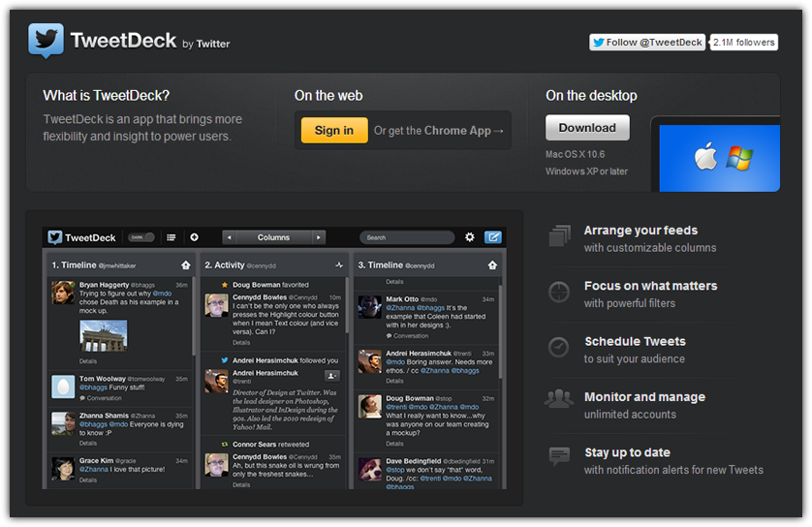The width and height of the screenshot is (812, 527).
Task: Click the 2. Activity column scrollbar
Action: pos(347,305)
